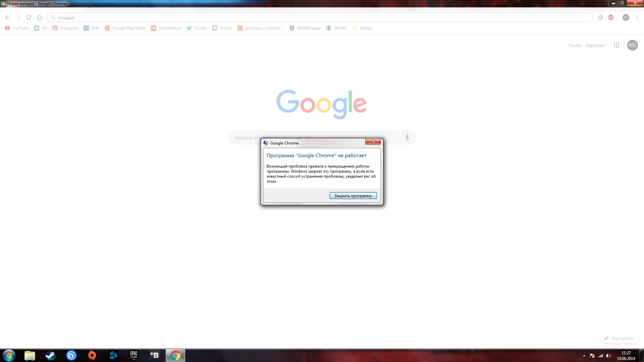Click 'Закрыть программу' button

[353, 195]
